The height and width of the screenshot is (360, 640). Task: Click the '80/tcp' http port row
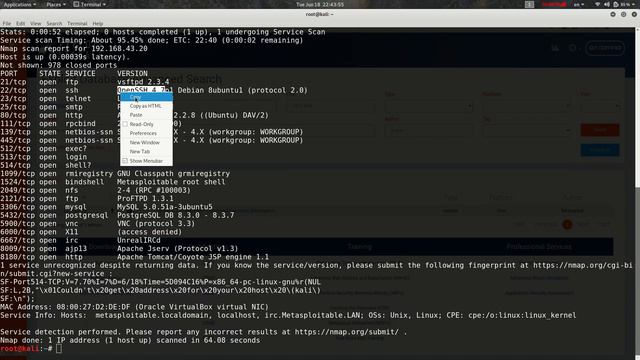(134, 116)
